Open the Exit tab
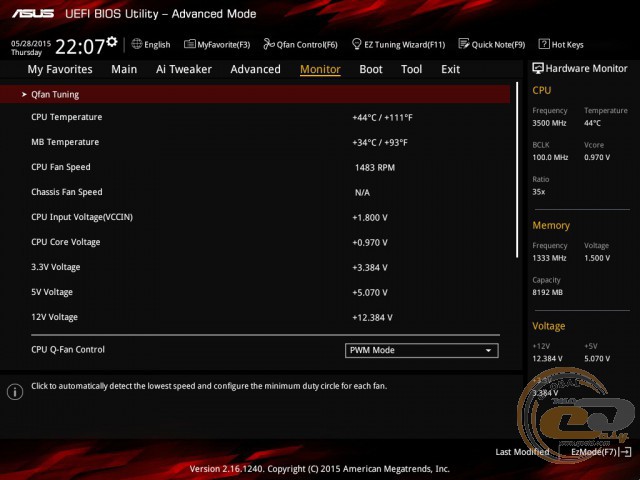Screen dimensions: 640x480 click(x=451, y=69)
